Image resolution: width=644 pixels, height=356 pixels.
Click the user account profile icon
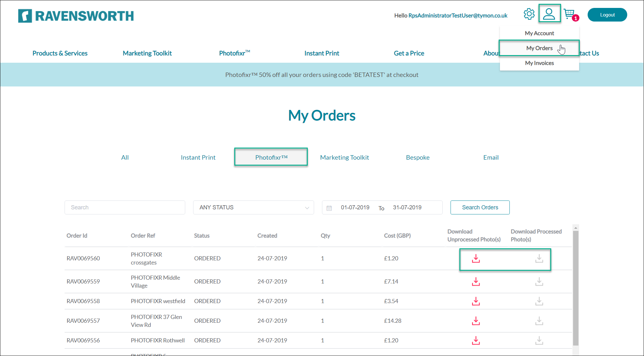pyautogui.click(x=549, y=14)
